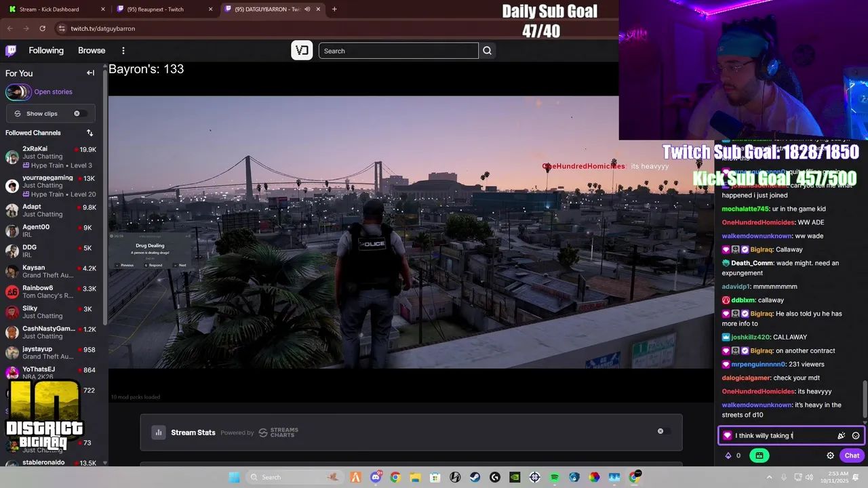This screenshot has width=868, height=488.
Task: Click the Bits balance icon
Action: point(729,455)
